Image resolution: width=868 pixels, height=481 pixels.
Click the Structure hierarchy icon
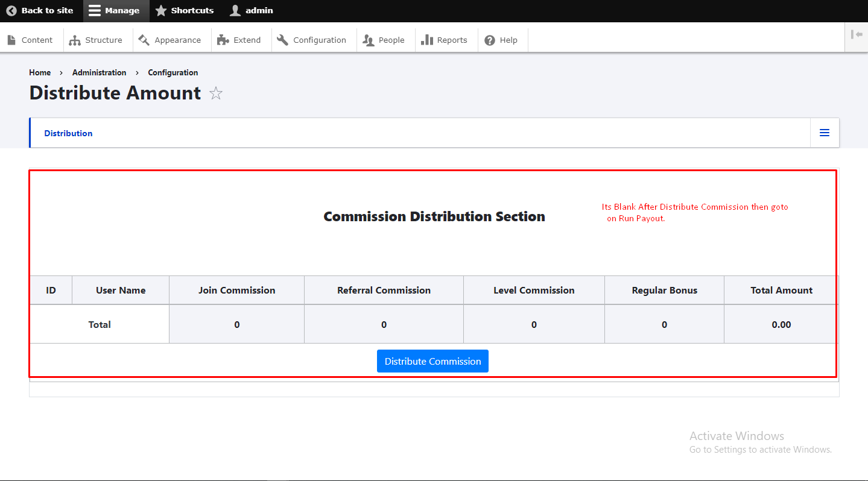[75, 40]
